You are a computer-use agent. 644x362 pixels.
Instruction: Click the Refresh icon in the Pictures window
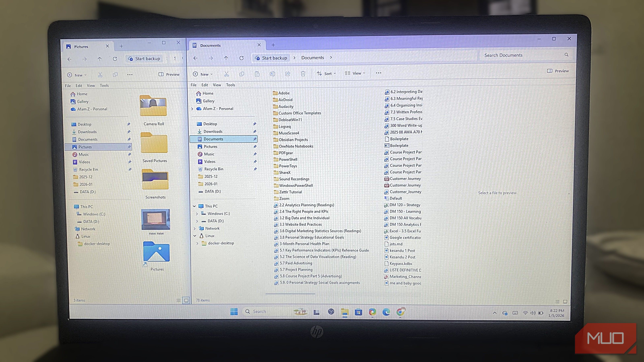[x=115, y=59]
